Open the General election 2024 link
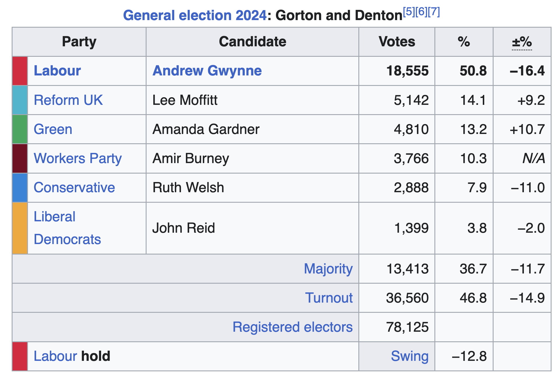 [195, 15]
